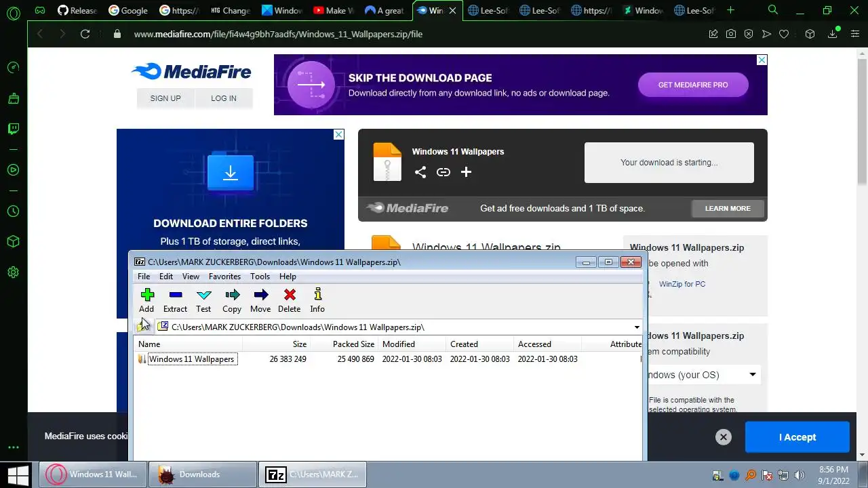Click the WinZip for PC link
Screen dimensions: 868x488
pos(682,284)
